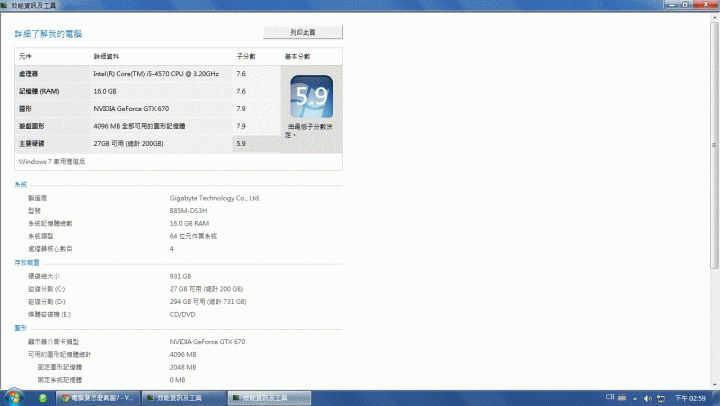Select the 27 GB C: partition value
Image resolution: width=720 pixels, height=406 pixels.
(x=206, y=289)
